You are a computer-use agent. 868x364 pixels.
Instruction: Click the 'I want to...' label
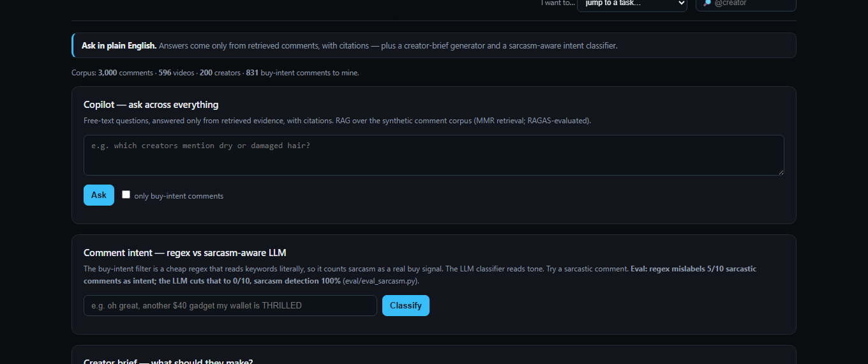(558, 3)
